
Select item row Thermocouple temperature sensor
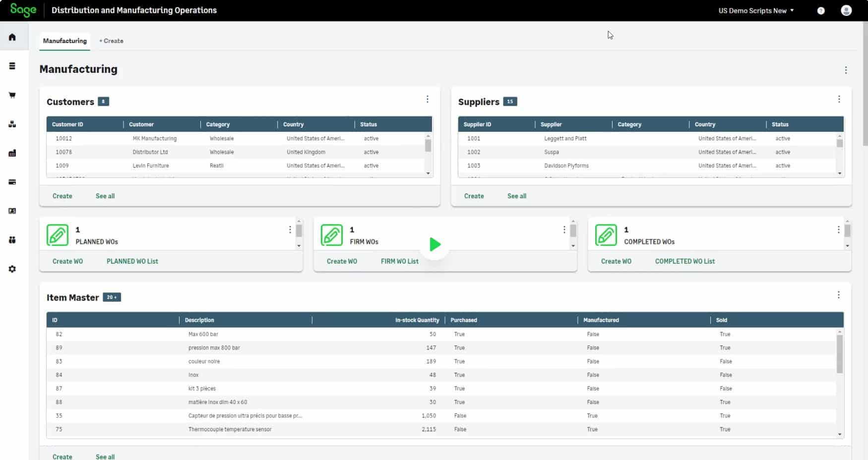(x=441, y=429)
